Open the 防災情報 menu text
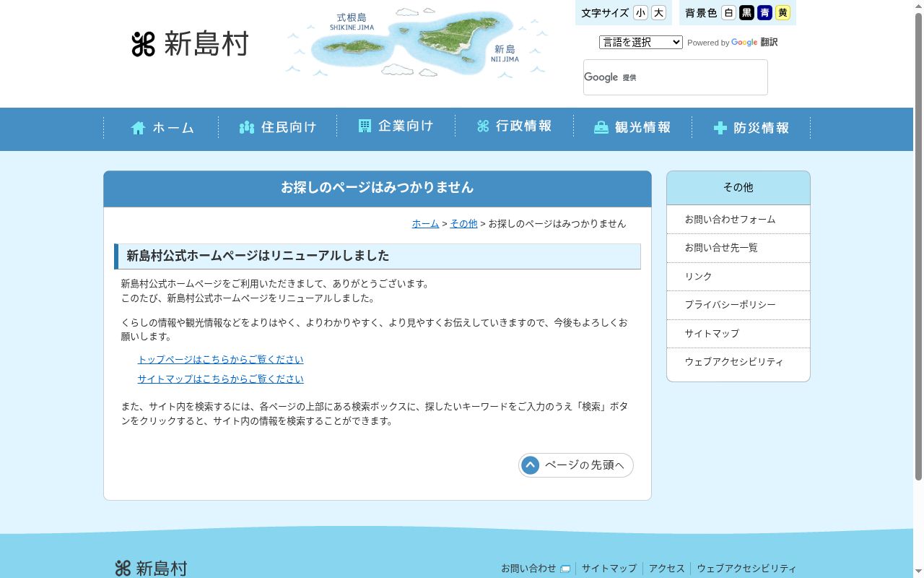The image size is (924, 578). click(762, 128)
